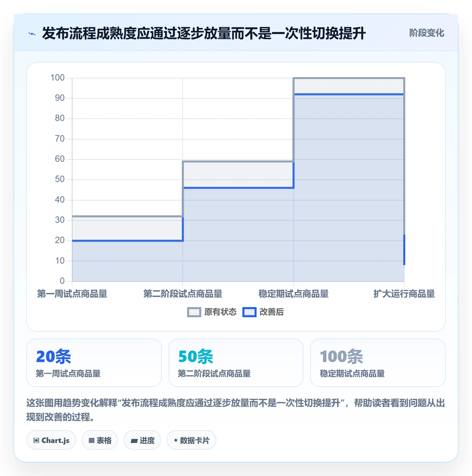Click y-axis tick label 0
This screenshot has width=472, height=476.
click(x=62, y=281)
